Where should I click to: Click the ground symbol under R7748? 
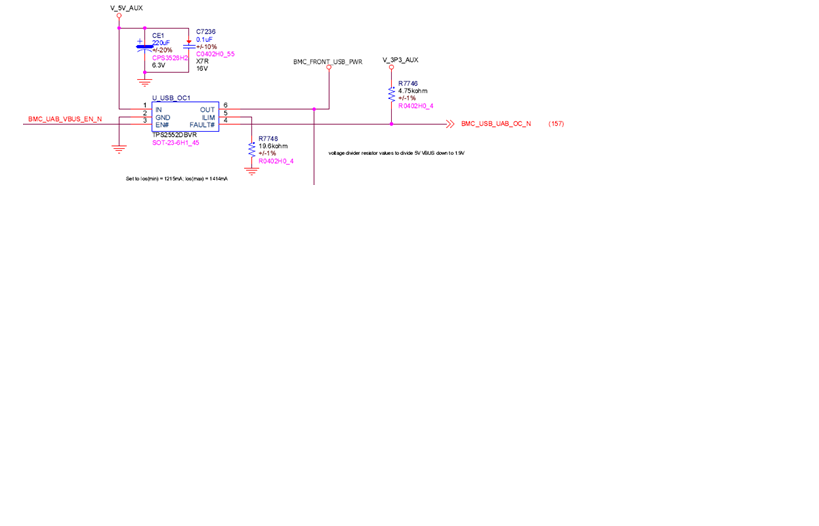pyautogui.click(x=252, y=171)
